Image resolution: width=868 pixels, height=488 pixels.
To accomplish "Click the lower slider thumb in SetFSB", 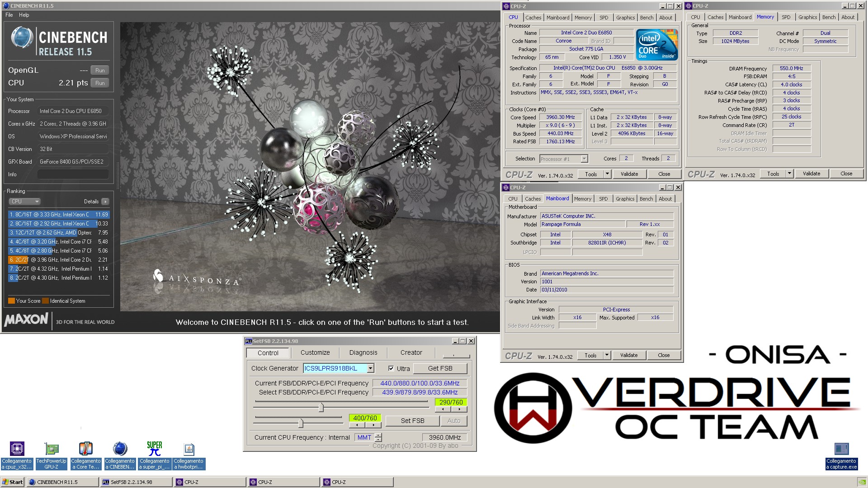I will [301, 423].
